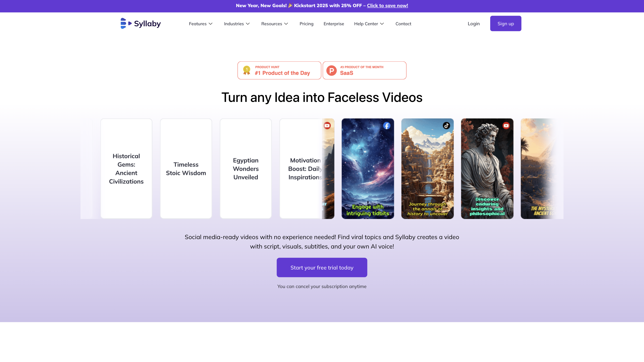
Task: Select the Contact menu item
Action: click(x=403, y=24)
